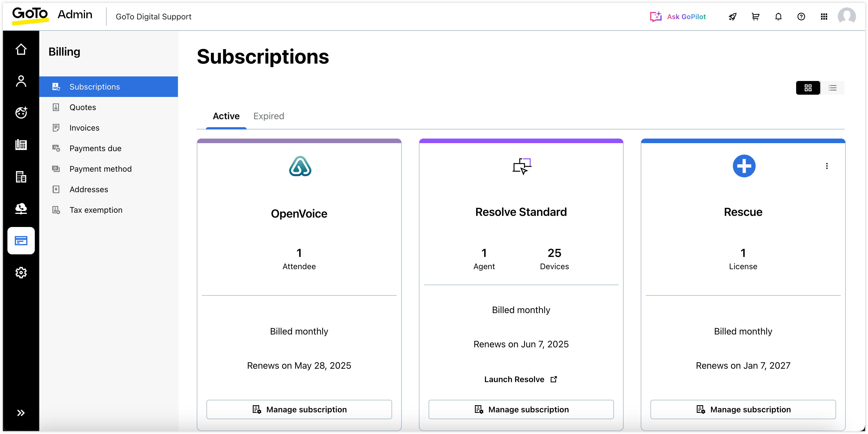Open Invoices in Billing menu

click(84, 128)
